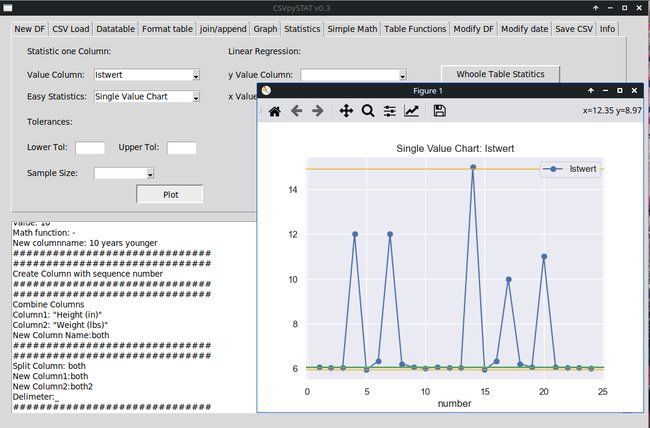The image size is (650, 428).
Task: Select the zoom magnifier tool in Figure 1
Action: point(368,111)
